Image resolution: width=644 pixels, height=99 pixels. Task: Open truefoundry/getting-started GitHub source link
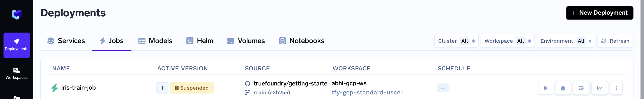(x=291, y=83)
